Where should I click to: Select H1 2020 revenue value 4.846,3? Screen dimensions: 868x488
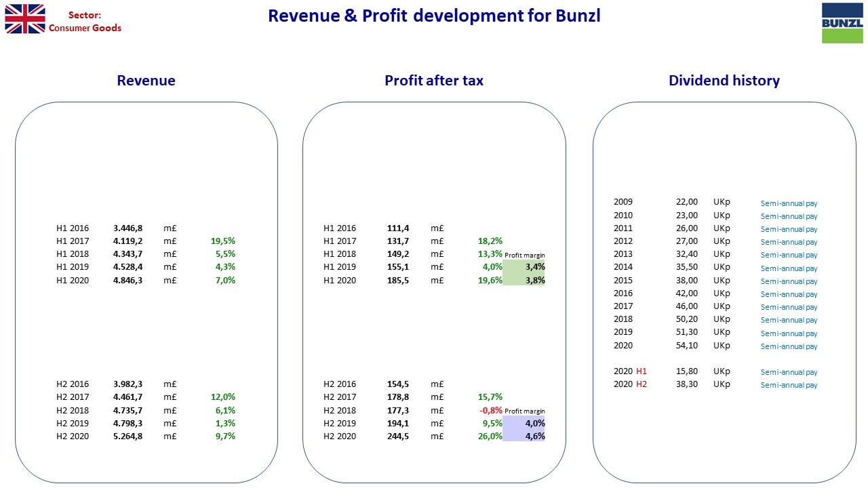[x=127, y=280]
